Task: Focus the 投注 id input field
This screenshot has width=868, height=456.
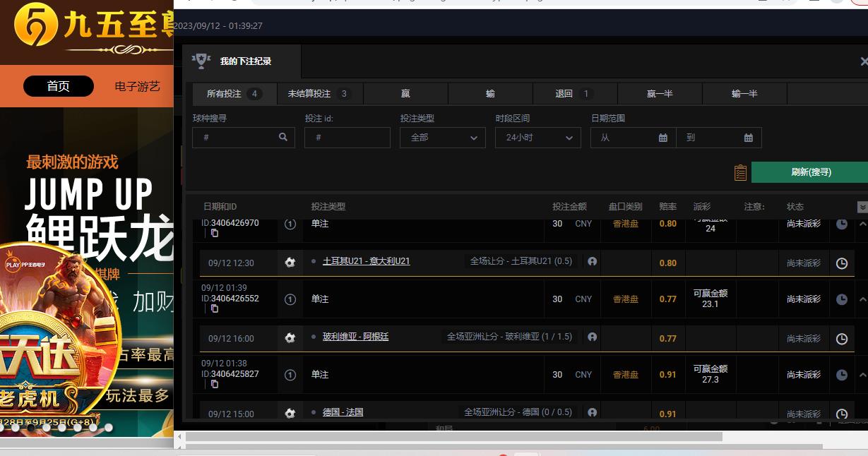Action: [347, 138]
